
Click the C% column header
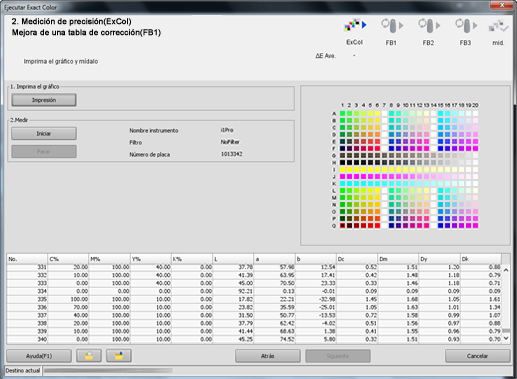[x=68, y=259]
